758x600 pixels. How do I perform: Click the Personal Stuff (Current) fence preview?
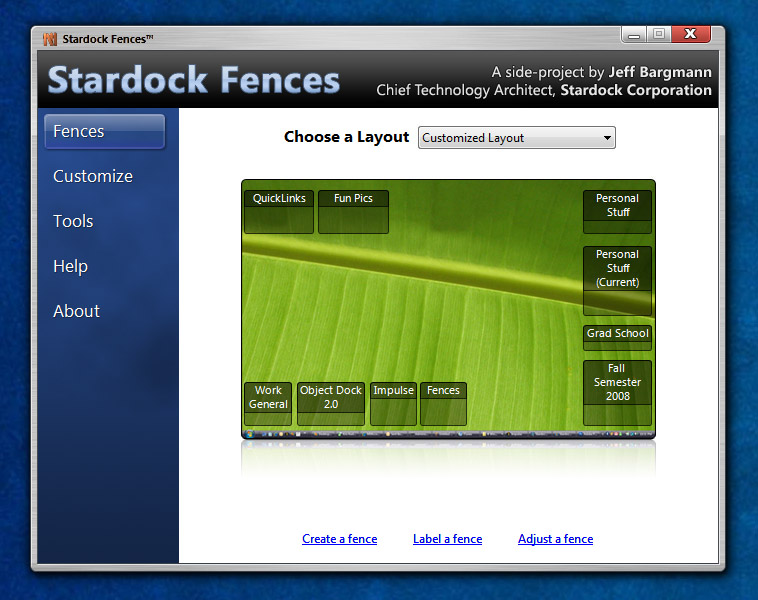pos(617,281)
